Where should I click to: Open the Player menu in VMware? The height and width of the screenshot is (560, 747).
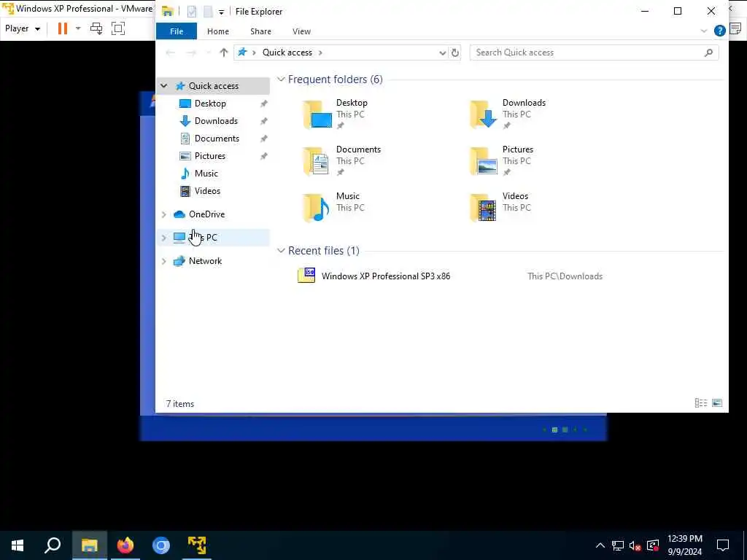tap(23, 28)
